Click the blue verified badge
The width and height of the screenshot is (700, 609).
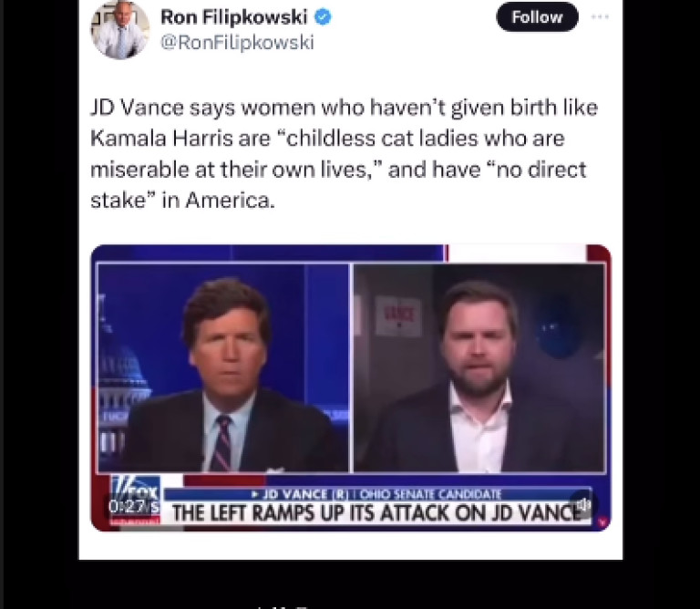point(324,17)
